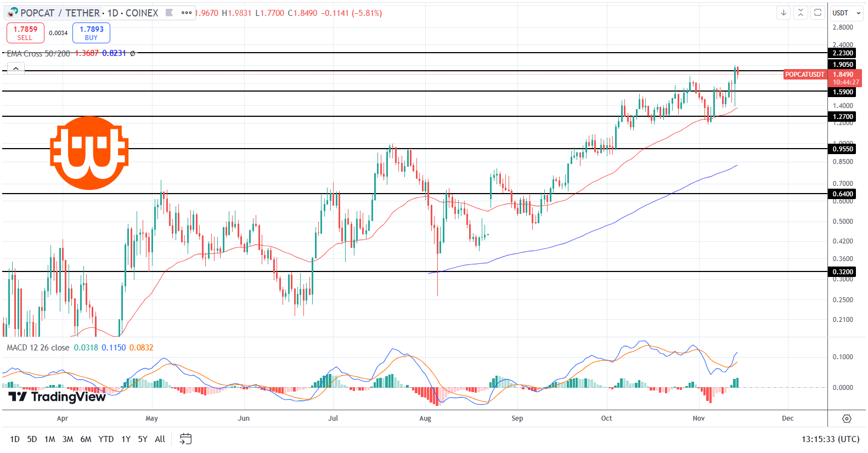868x453 pixels.
Task: Click the change value −0.1141 (−5.81%)
Action: tap(351, 13)
